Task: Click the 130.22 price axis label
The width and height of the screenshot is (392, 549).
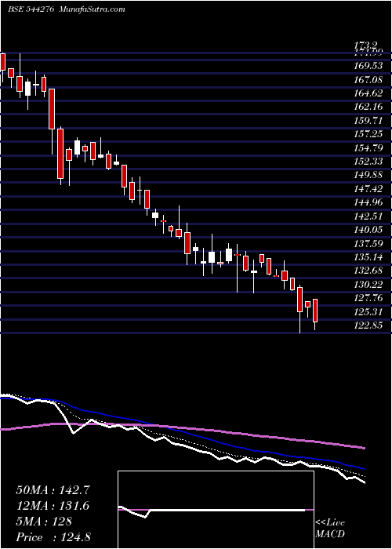Action: tap(368, 285)
